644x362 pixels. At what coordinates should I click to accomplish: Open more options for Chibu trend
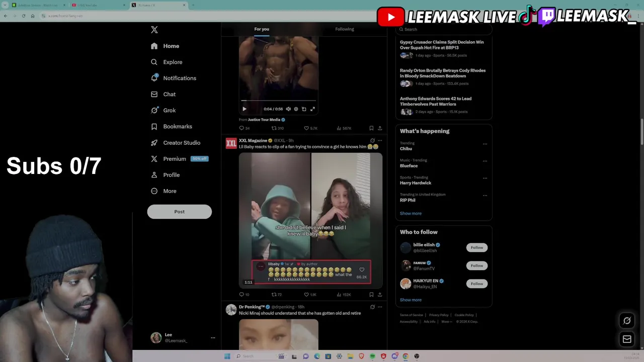click(x=485, y=144)
